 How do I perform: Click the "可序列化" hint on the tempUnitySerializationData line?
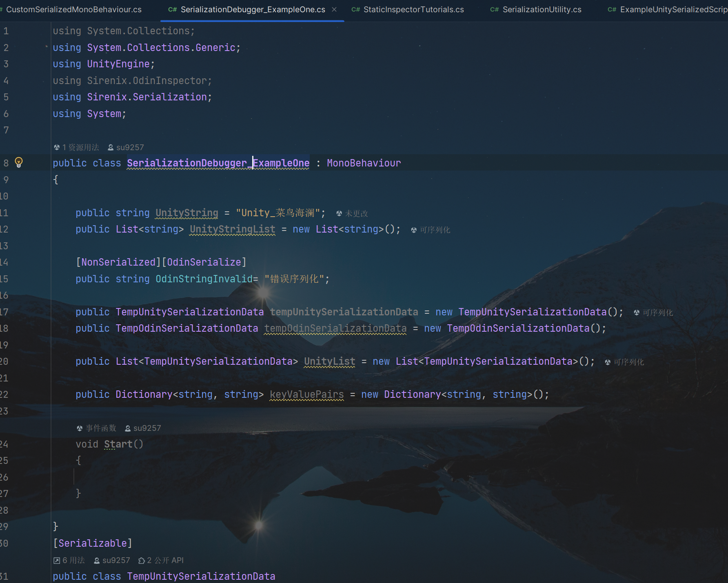pyautogui.click(x=657, y=313)
